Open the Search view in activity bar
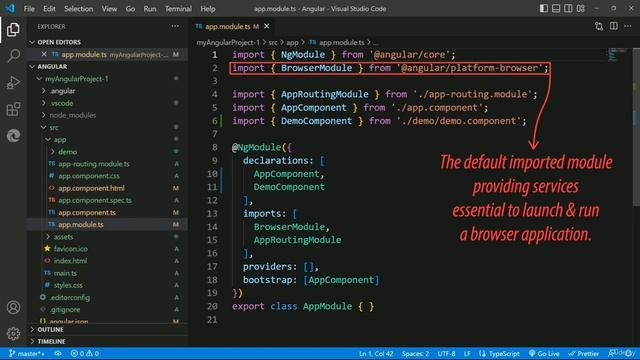 pos(13,56)
